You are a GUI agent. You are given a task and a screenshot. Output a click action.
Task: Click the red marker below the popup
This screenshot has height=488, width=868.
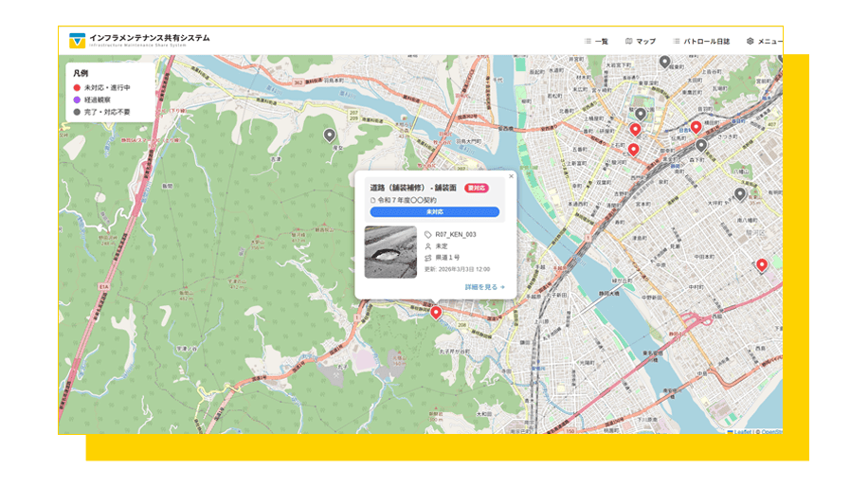(x=436, y=313)
